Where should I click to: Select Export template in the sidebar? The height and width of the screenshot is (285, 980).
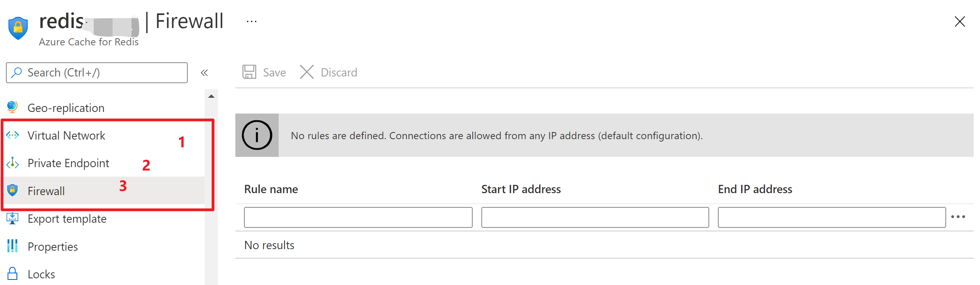click(x=67, y=219)
